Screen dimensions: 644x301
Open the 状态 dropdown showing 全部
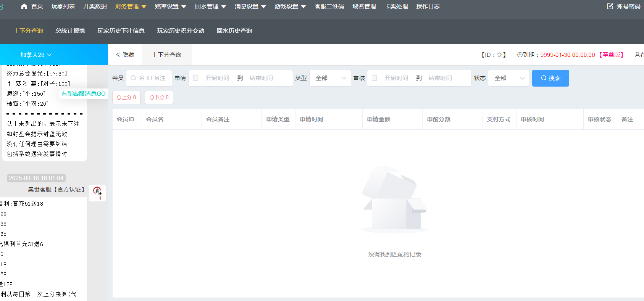tap(509, 78)
